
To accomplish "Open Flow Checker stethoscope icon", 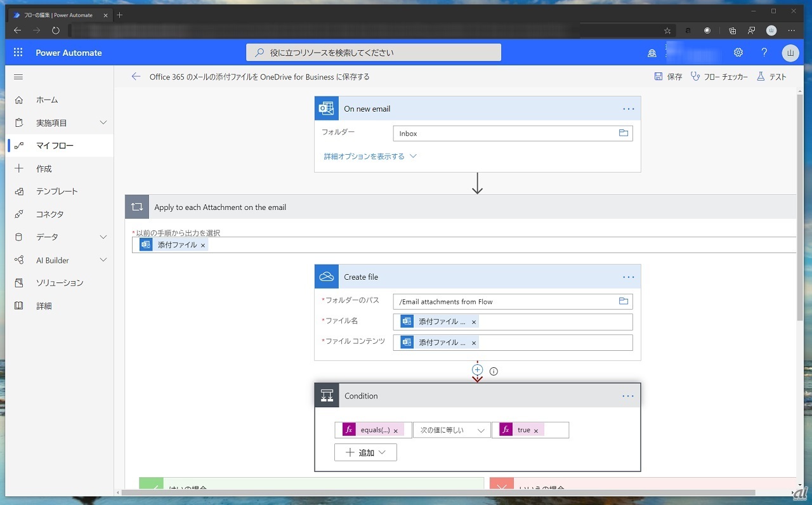I will point(695,76).
